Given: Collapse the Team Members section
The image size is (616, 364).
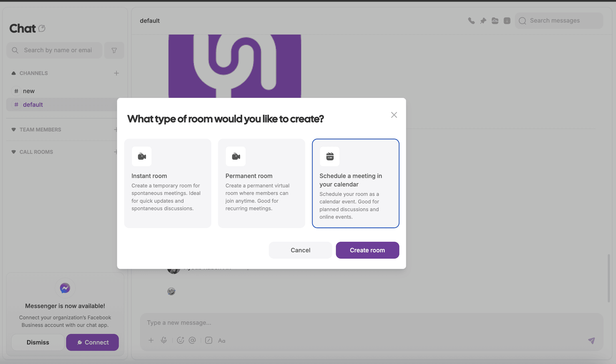Looking at the screenshot, I should tap(14, 130).
